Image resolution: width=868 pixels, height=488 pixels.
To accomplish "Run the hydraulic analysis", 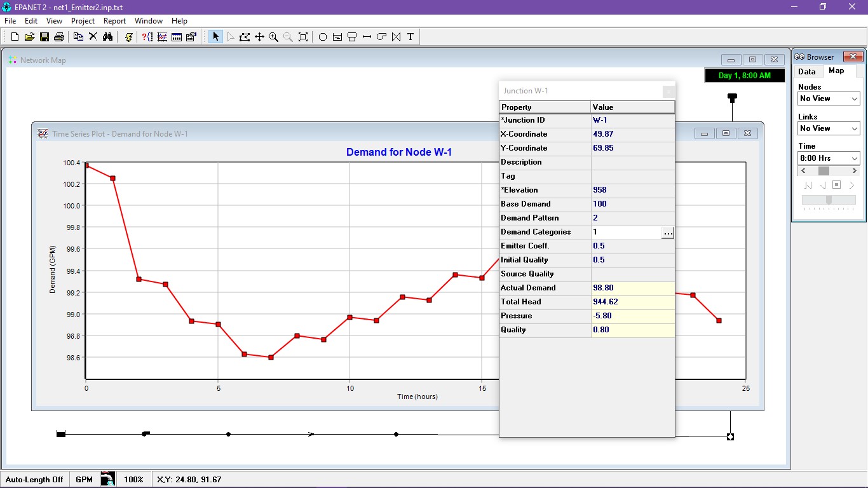I will (129, 36).
